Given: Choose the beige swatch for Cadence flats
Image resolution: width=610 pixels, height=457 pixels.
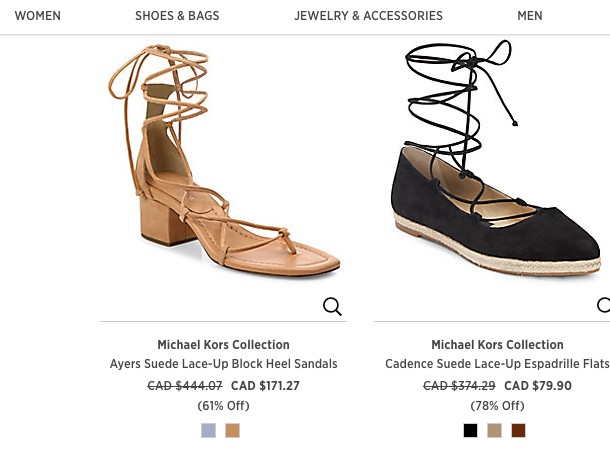Looking at the screenshot, I should [494, 431].
